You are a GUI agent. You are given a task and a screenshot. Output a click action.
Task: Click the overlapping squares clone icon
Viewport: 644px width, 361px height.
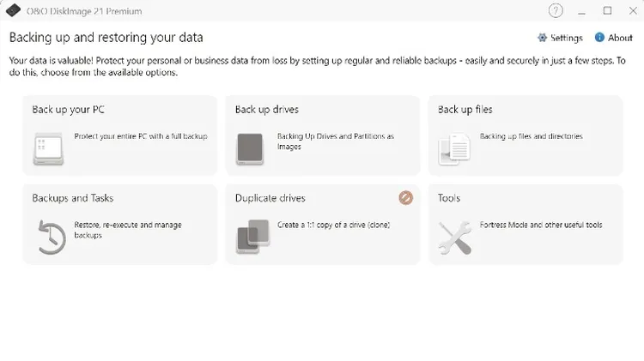tap(252, 238)
